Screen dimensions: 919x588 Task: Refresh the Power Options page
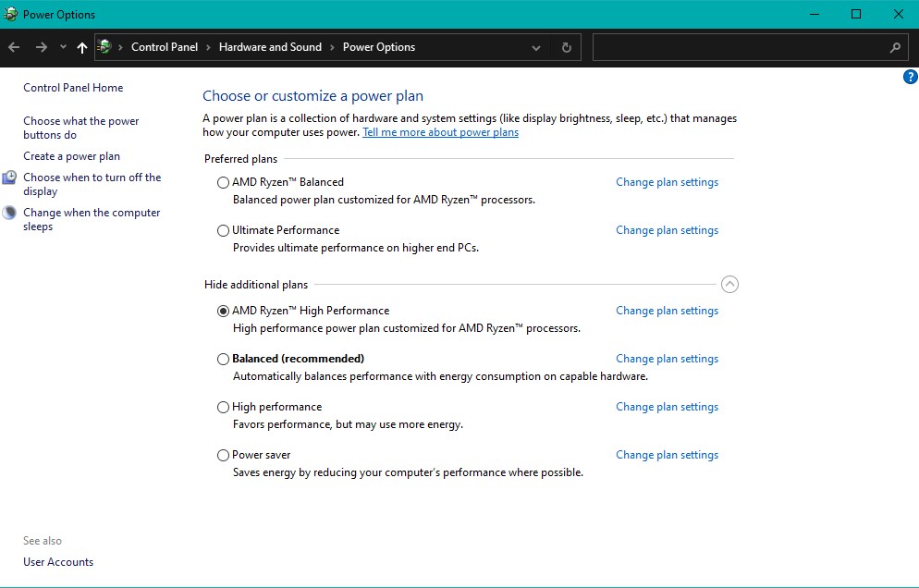point(566,47)
